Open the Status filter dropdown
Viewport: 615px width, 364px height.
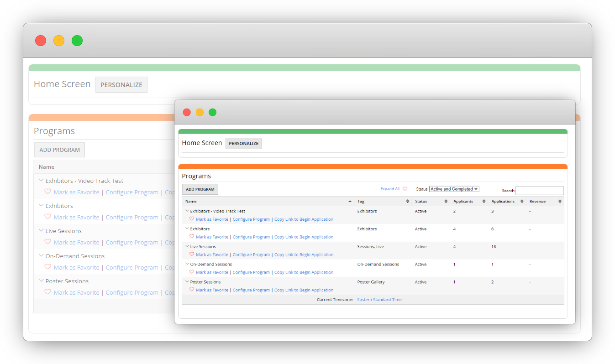(x=454, y=188)
